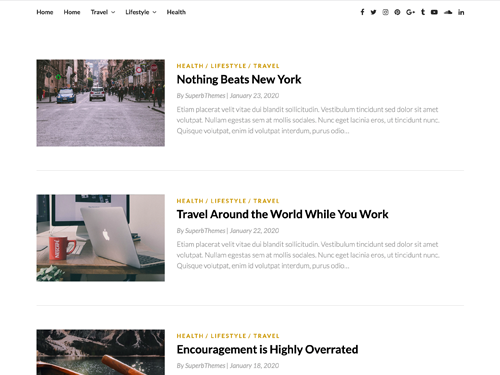Click the 'January 18, 2020' byline text

click(254, 366)
